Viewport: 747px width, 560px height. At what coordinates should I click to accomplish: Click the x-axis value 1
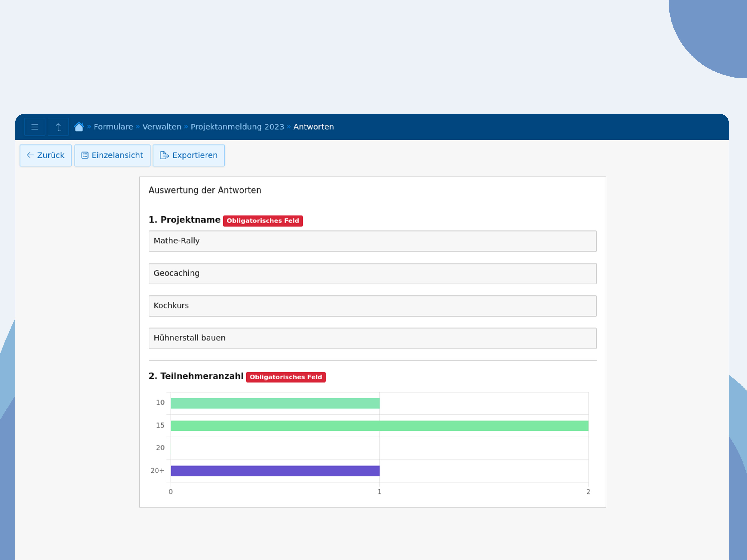click(380, 492)
